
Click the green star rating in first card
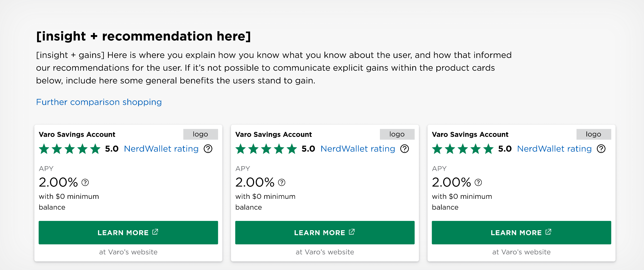pos(69,149)
